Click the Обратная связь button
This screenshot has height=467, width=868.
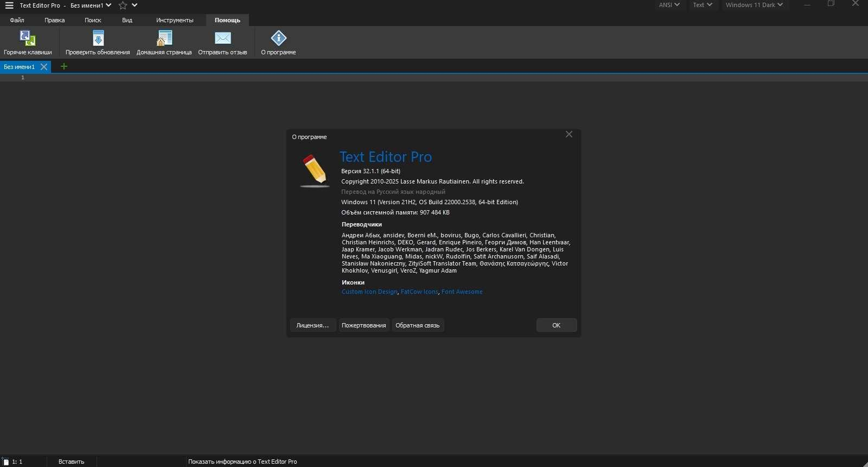pyautogui.click(x=418, y=325)
